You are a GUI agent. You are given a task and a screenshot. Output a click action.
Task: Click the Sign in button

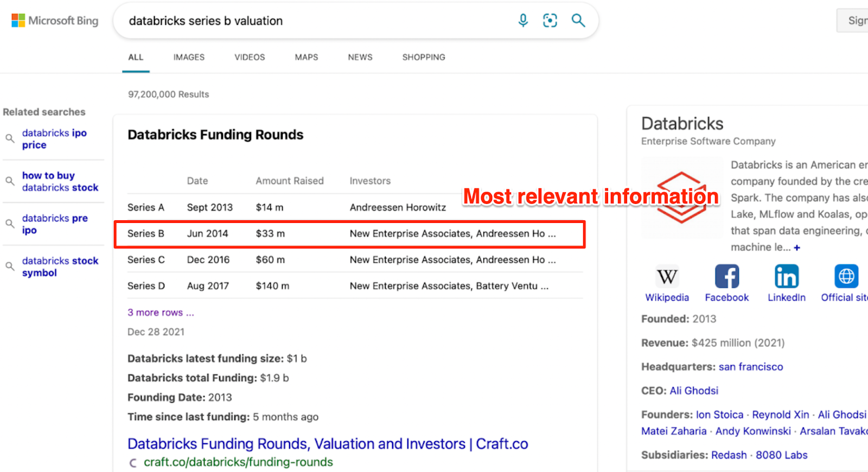853,21
